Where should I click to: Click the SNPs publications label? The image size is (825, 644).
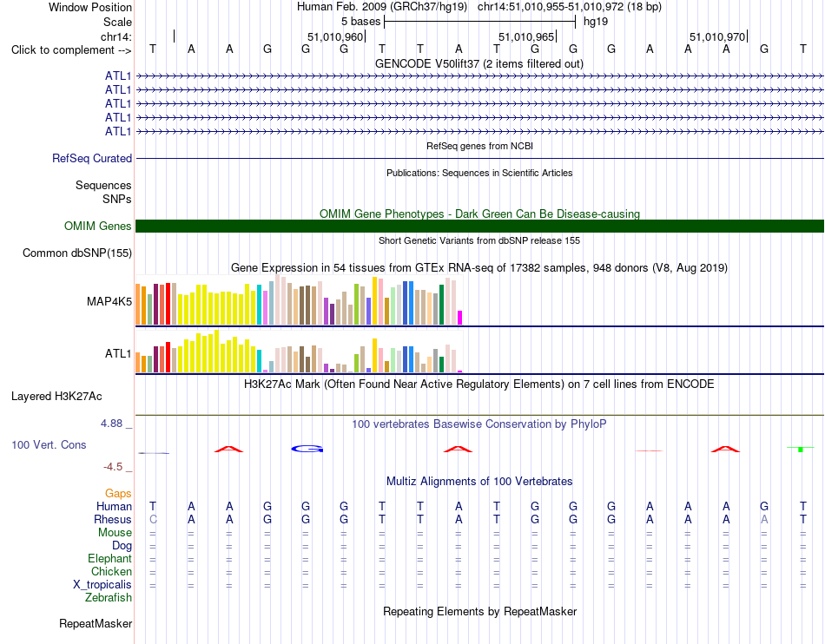pos(117,200)
